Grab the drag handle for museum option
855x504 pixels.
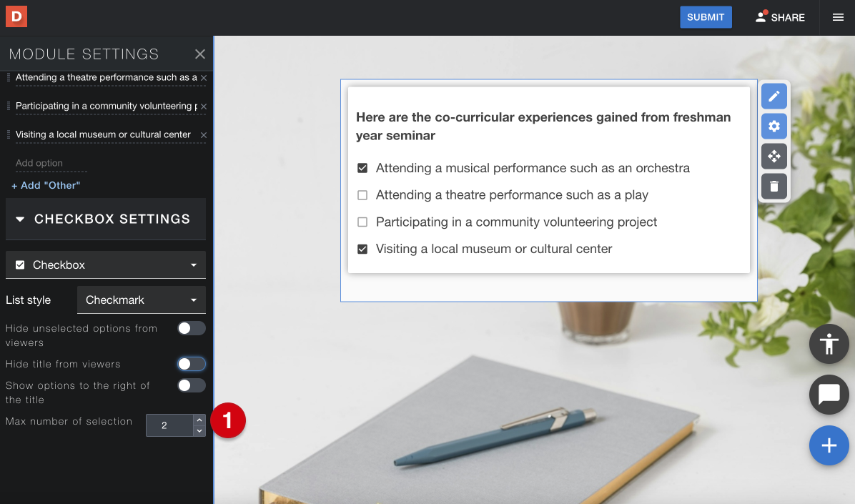8,134
